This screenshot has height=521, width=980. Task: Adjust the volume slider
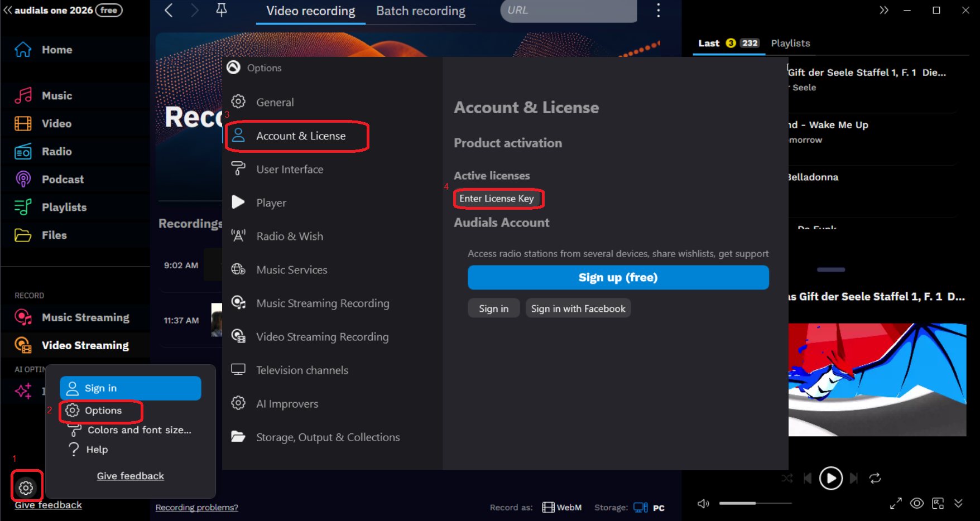755,503
